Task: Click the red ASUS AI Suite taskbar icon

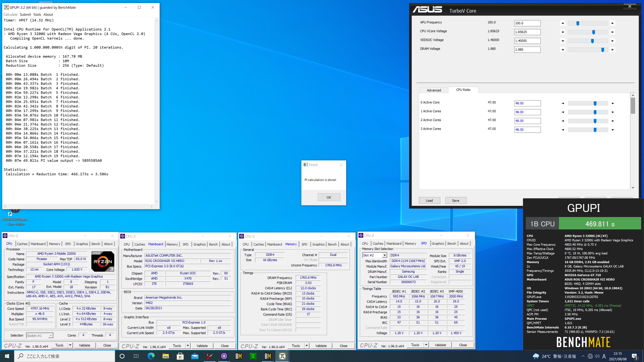Action: [209, 356]
